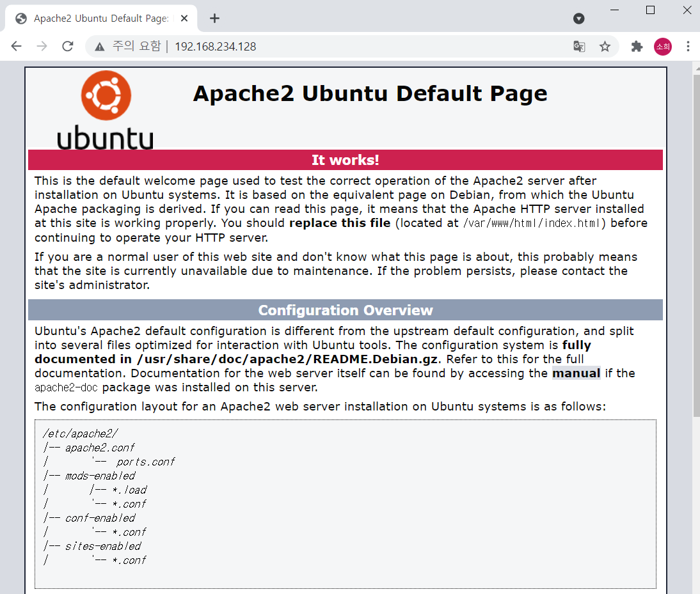Follow the manual documentation link

[x=576, y=373]
